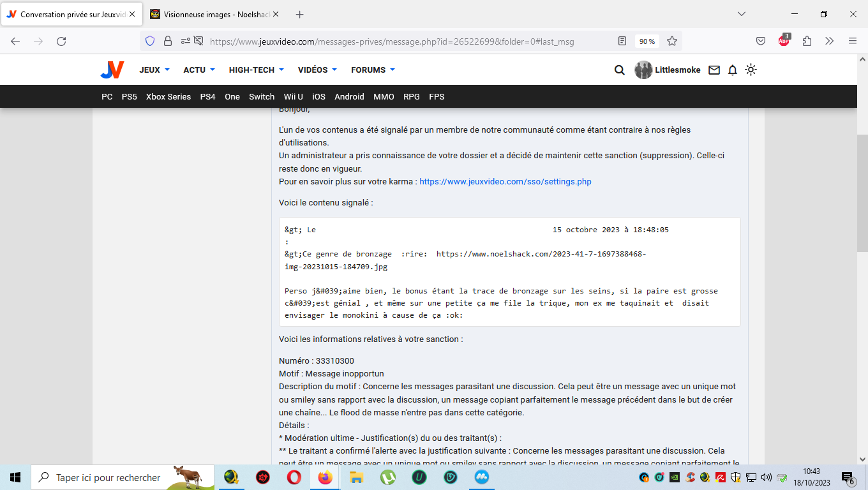Click the Jeuxvideo.com JV logo
The width and height of the screenshot is (868, 490).
tap(112, 70)
